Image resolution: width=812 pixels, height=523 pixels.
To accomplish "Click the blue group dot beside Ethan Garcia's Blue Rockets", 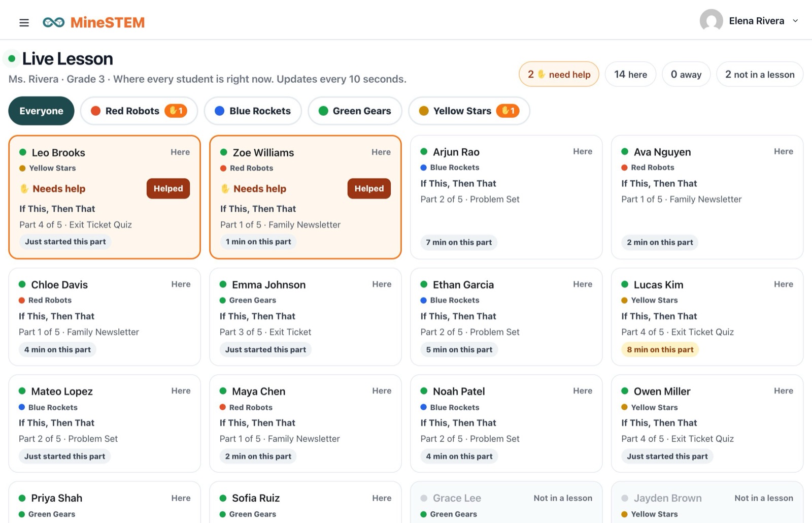I will point(423,301).
